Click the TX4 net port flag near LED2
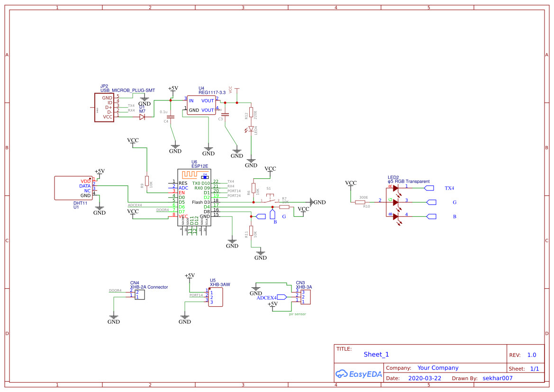 pos(429,188)
